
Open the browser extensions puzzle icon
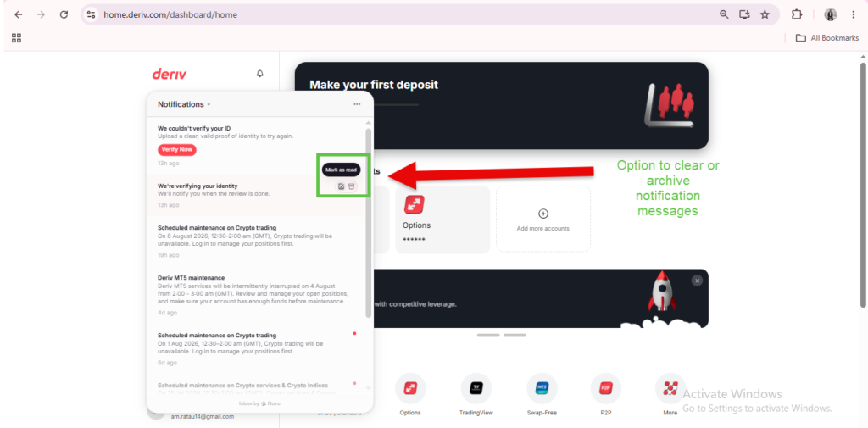[x=797, y=15]
